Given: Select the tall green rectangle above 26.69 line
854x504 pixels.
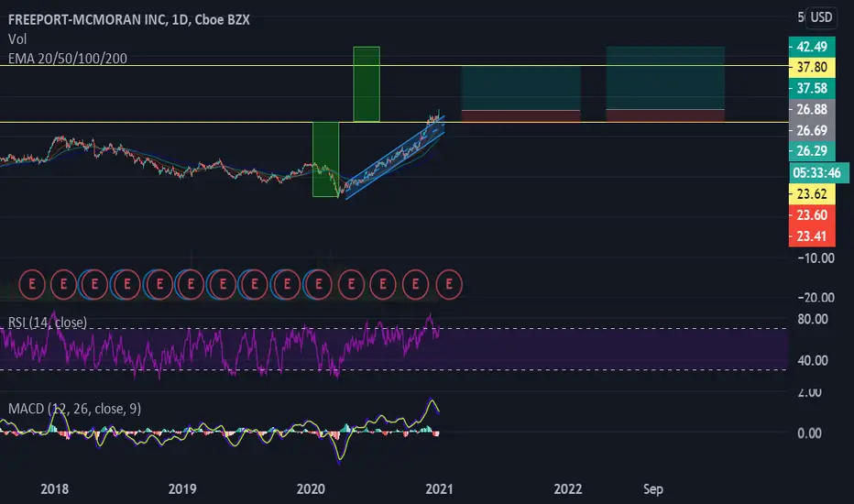Looking at the screenshot, I should 367,84.
